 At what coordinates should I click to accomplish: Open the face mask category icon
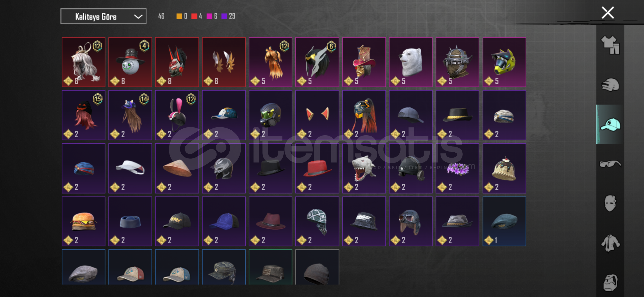[610, 203]
